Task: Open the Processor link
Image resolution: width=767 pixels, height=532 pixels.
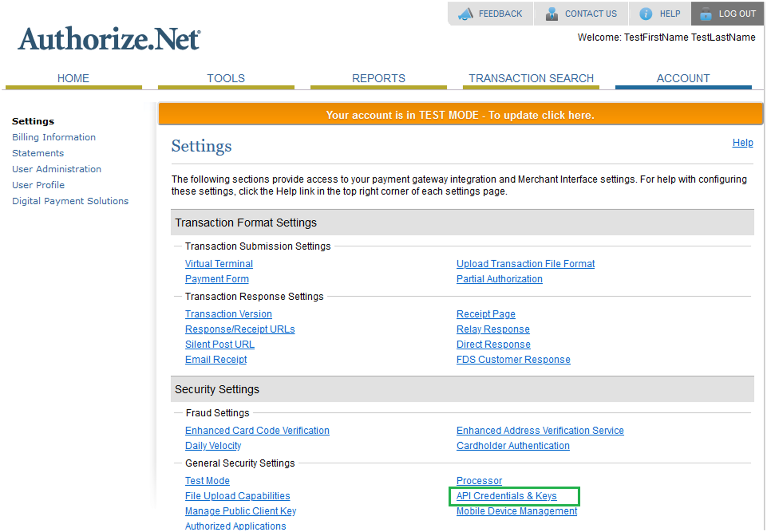Action: point(479,481)
